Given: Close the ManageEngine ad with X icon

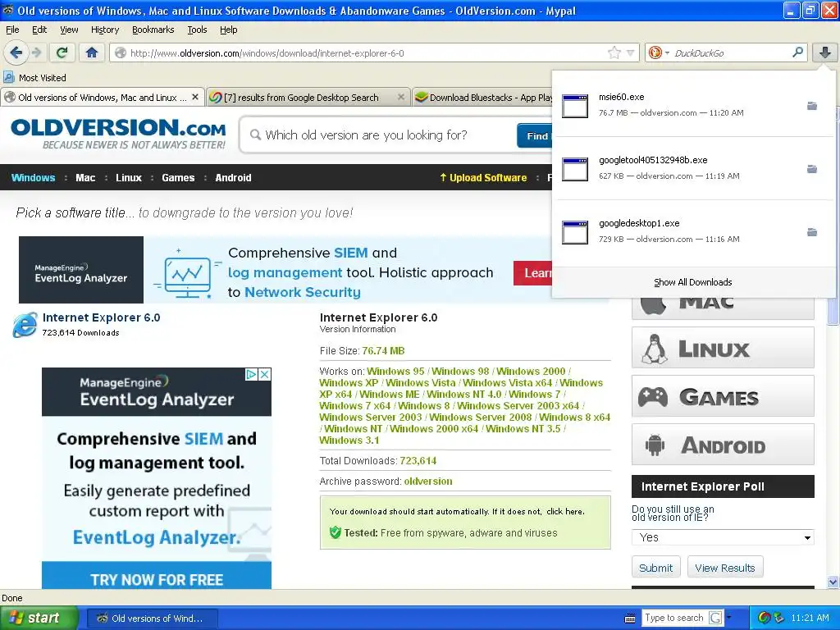Looking at the screenshot, I should pyautogui.click(x=265, y=374).
